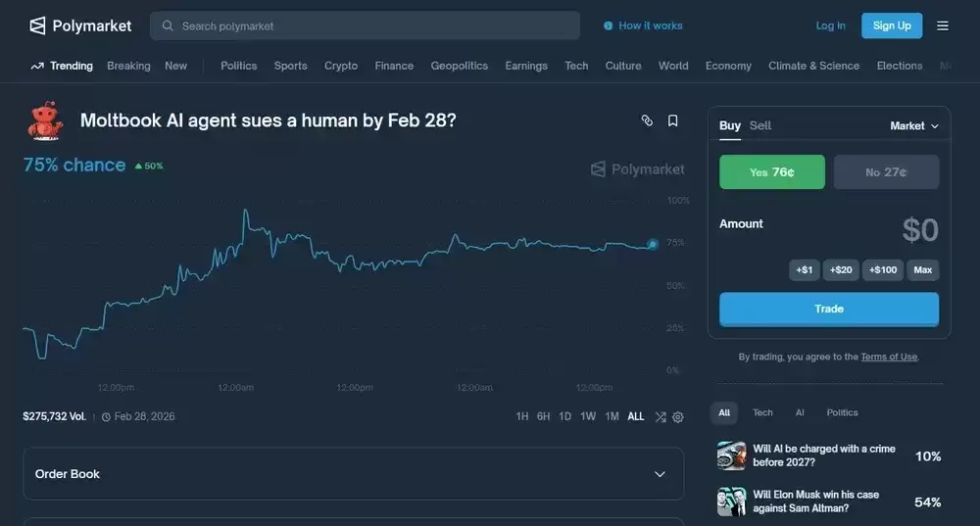Screen dimensions: 980x526
Task: Click the Trending arrow icon
Action: [x=37, y=66]
